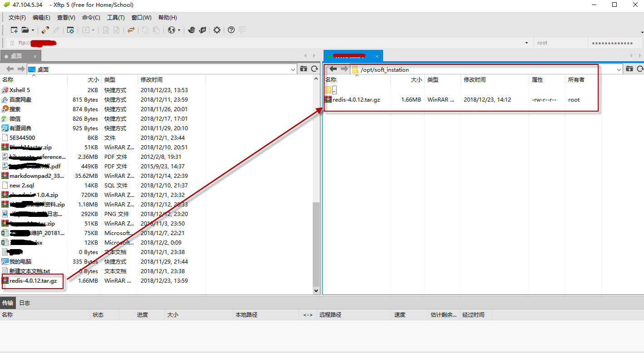Click the greyed Copy icon
The height and width of the screenshot is (353, 644).
tap(145, 30)
